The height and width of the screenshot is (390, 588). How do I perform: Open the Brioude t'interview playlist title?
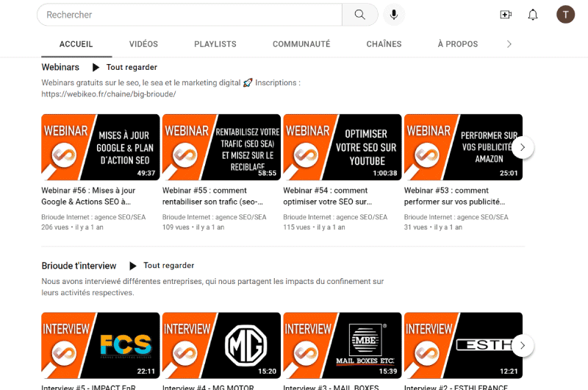pos(79,266)
